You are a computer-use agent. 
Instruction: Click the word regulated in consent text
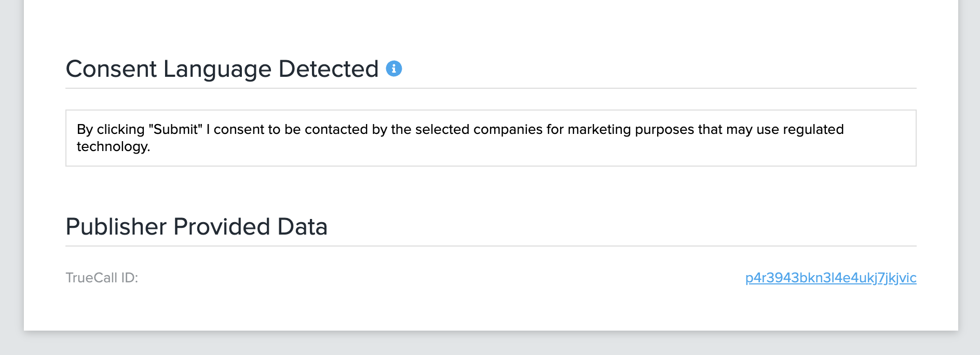tap(813, 129)
